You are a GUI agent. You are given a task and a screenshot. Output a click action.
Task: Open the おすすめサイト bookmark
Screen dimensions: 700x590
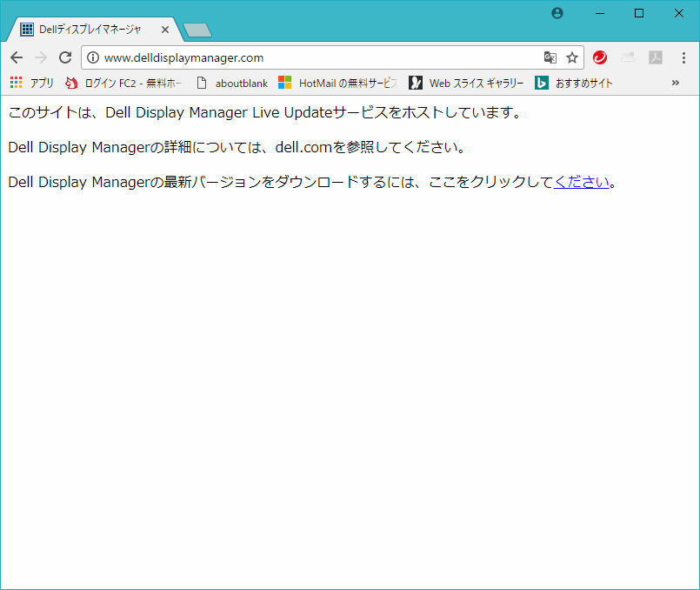click(x=574, y=84)
